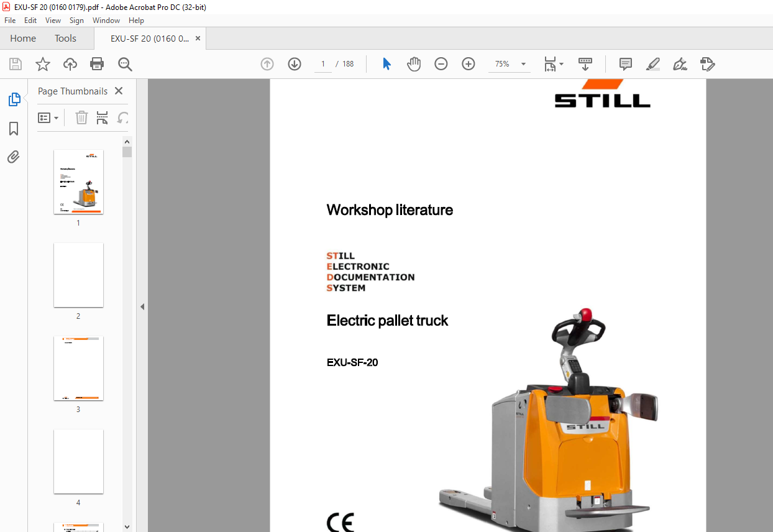Activate the Selection arrow tool
The image size is (773, 532).
point(386,64)
